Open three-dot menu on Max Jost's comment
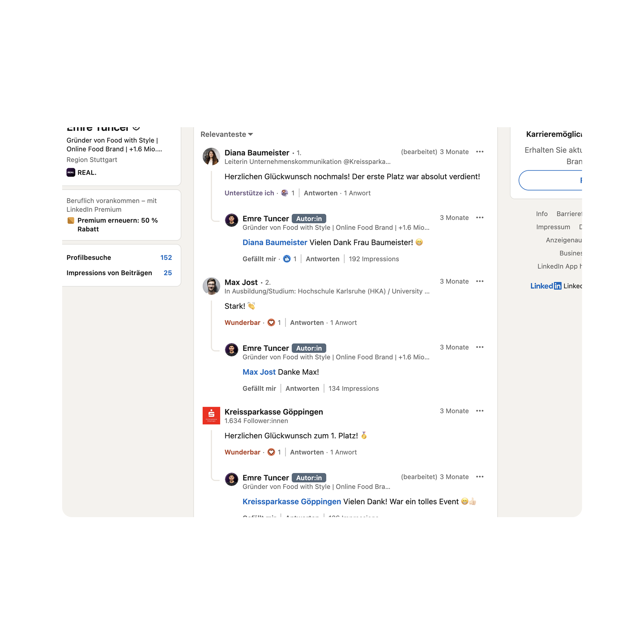This screenshot has height=644, width=644. (480, 281)
